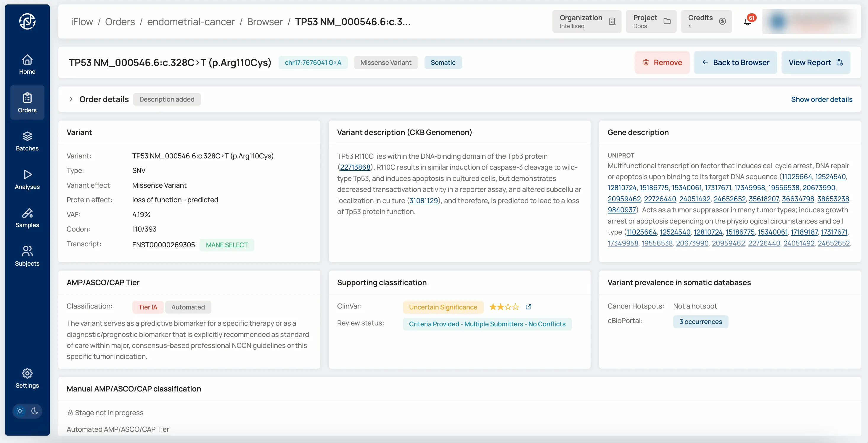Go to iFlow breadcrumb
This screenshot has width=868, height=443.
(82, 22)
